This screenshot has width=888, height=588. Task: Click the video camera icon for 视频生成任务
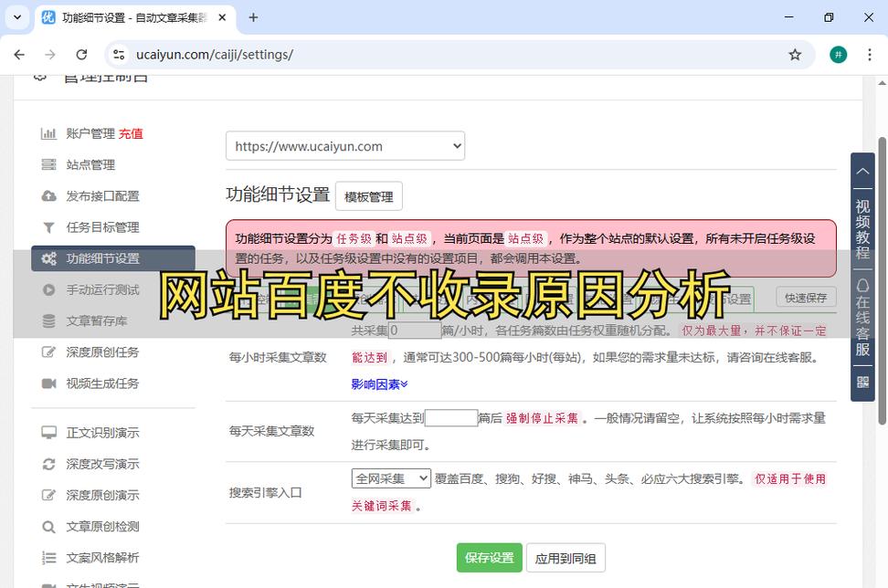(x=48, y=383)
